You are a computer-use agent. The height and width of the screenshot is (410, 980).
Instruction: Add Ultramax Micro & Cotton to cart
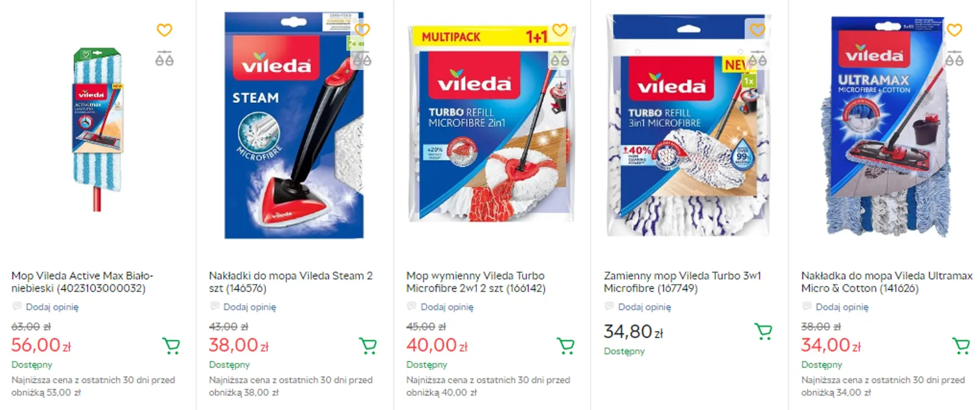click(960, 345)
